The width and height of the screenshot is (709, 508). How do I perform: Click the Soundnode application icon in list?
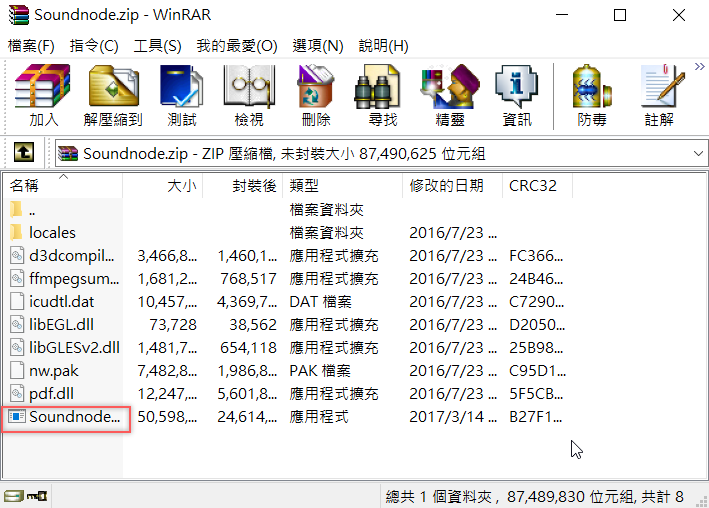coord(17,416)
